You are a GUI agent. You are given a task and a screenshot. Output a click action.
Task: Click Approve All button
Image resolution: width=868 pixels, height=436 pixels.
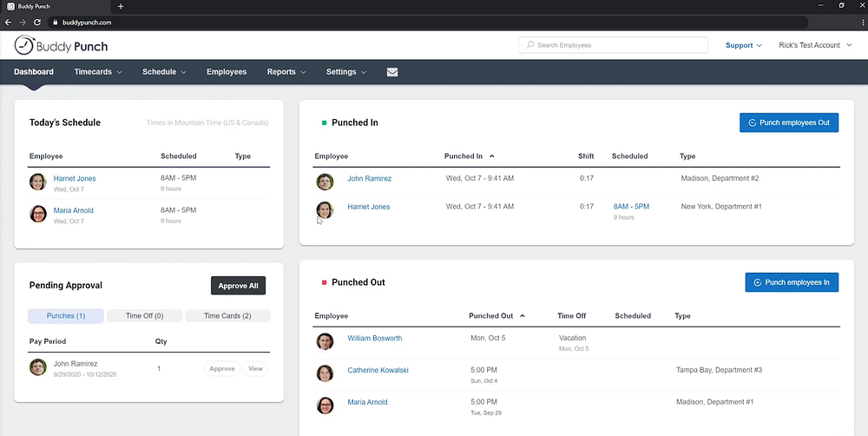(x=238, y=286)
